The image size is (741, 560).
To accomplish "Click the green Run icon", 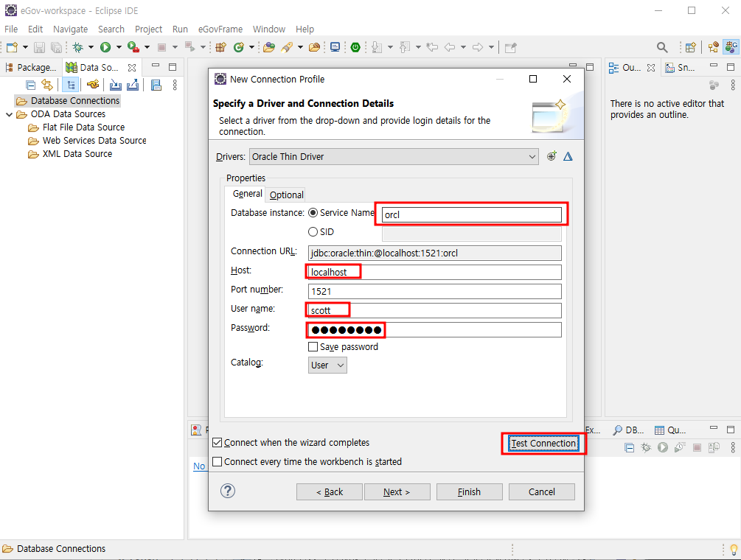I will click(105, 47).
